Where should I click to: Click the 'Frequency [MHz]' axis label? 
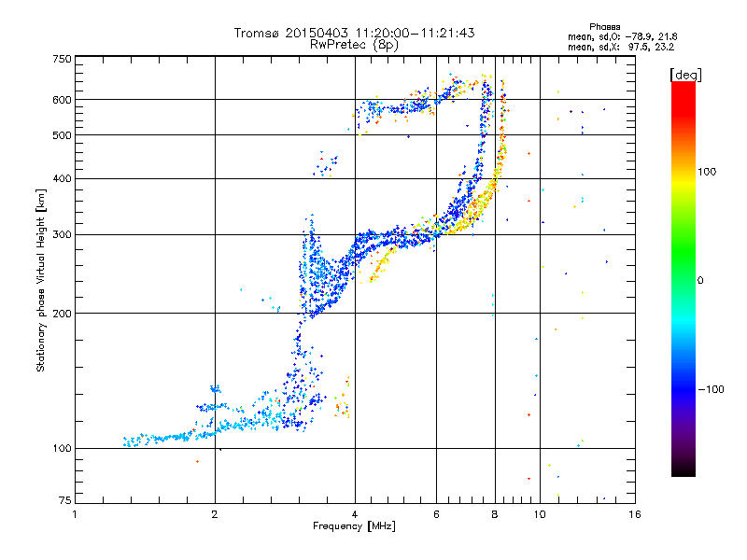[x=354, y=526]
